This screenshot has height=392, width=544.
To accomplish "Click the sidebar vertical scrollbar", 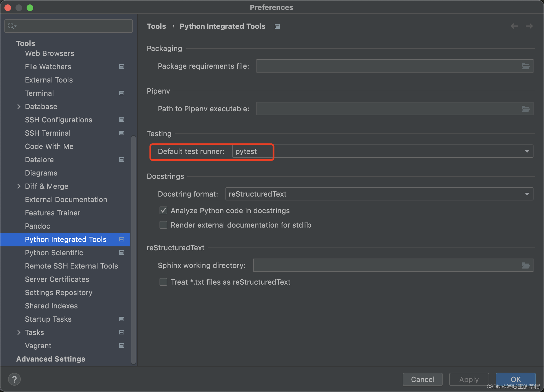I will tap(133, 249).
